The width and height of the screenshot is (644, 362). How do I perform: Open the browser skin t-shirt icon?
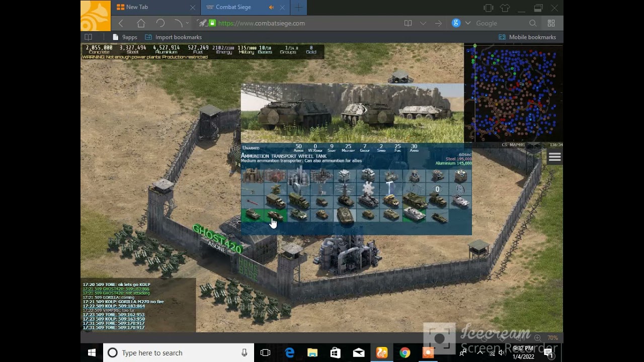click(x=505, y=8)
